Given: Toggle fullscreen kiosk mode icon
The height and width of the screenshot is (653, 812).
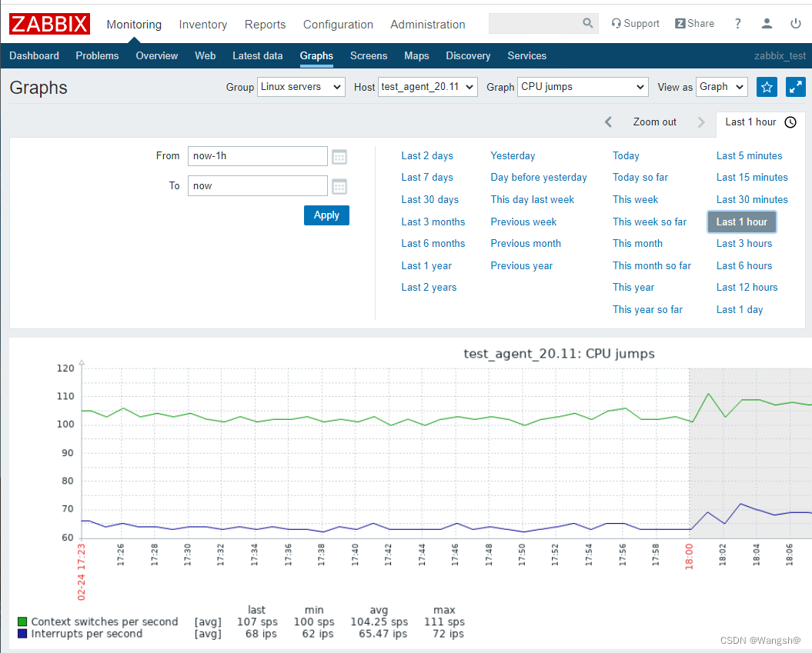Looking at the screenshot, I should (x=795, y=87).
